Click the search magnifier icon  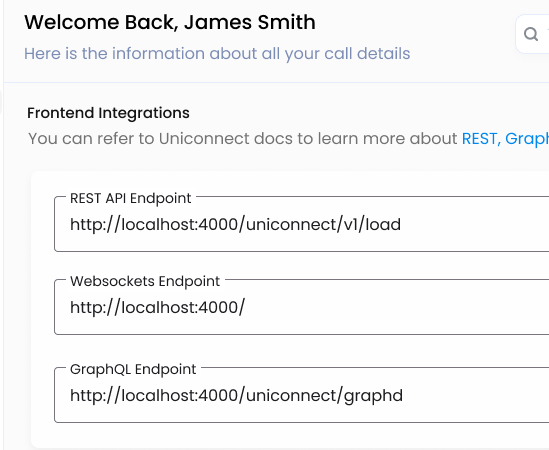tap(531, 34)
